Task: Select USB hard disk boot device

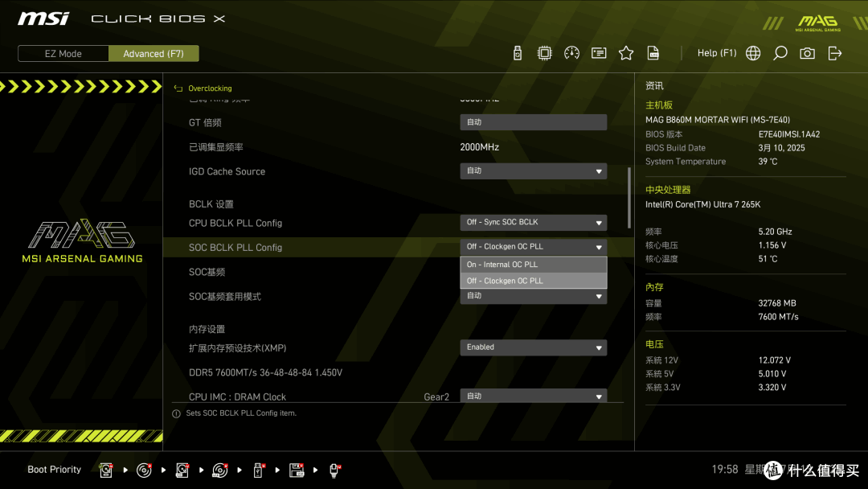Action: (x=182, y=471)
